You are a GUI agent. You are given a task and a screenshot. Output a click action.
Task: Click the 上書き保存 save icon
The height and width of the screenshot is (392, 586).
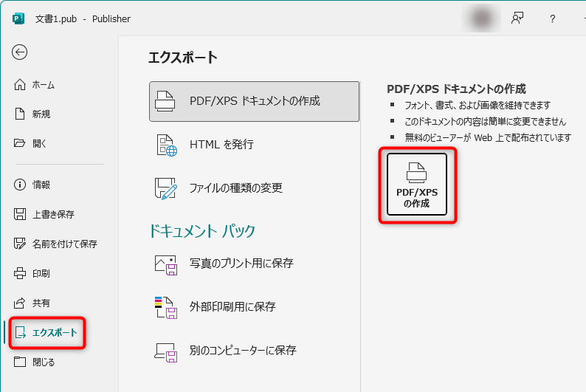(x=21, y=214)
